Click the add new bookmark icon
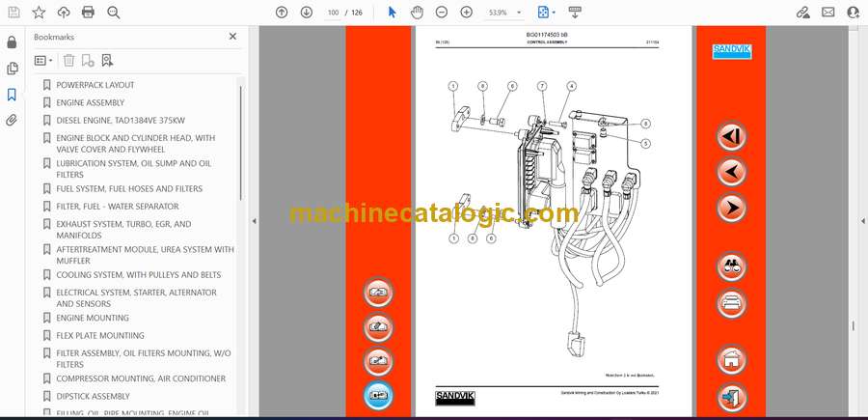Image resolution: width=868 pixels, height=420 pixels. (88, 61)
